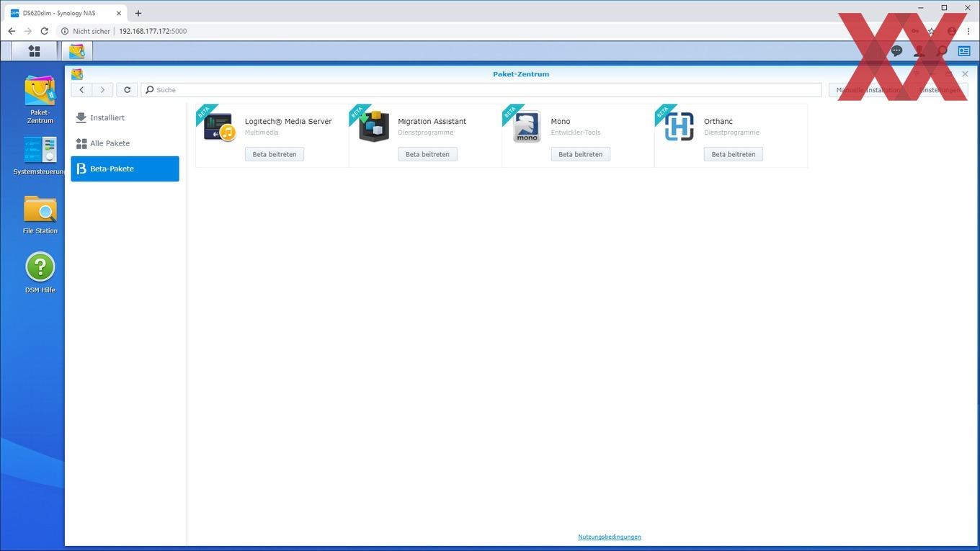Viewport: 980px width, 551px height.
Task: Open a new browser tab
Action: tap(138, 13)
